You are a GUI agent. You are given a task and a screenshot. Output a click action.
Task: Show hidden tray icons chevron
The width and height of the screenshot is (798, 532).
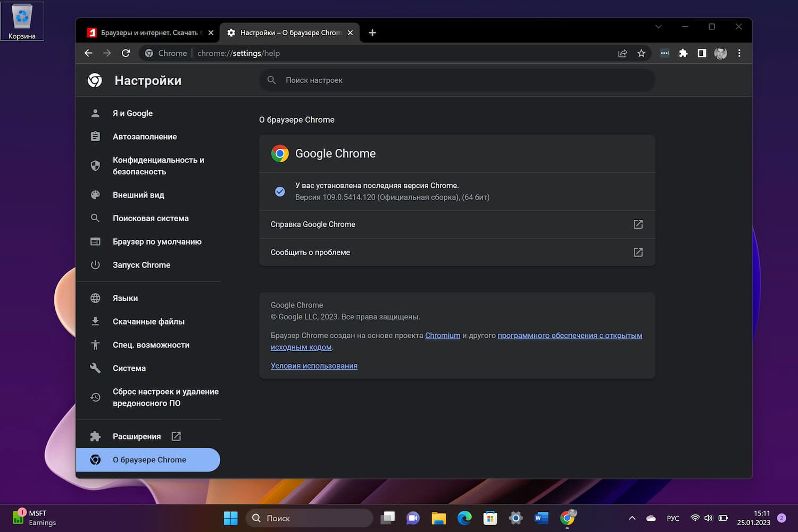pos(632,518)
